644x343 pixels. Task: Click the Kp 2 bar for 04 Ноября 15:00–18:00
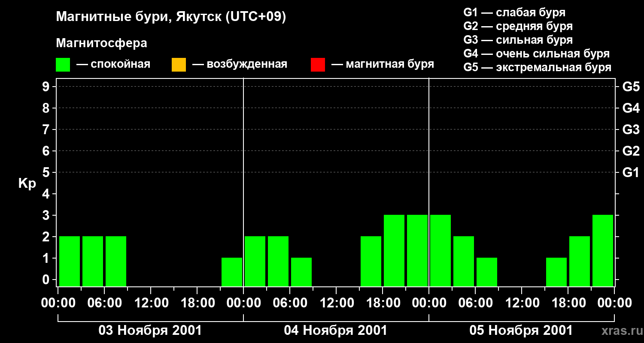pos(371,261)
